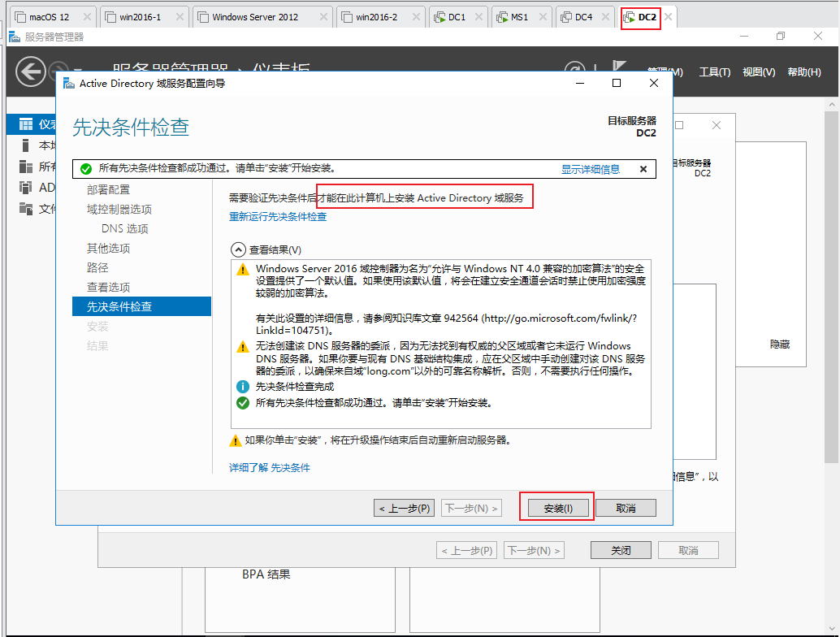Image resolution: width=840 pixels, height=637 pixels.
Task: Select the 先决条件检查 wizard step
Action: tap(142, 306)
